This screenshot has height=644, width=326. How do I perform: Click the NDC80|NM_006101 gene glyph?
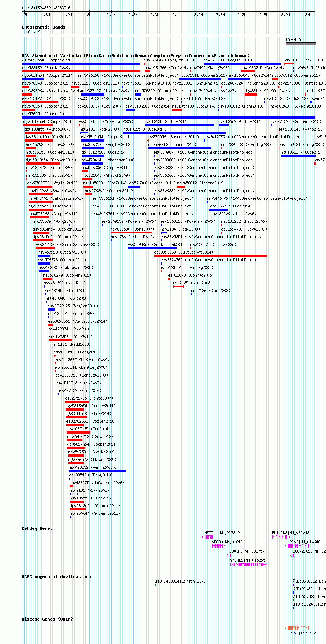point(218,546)
